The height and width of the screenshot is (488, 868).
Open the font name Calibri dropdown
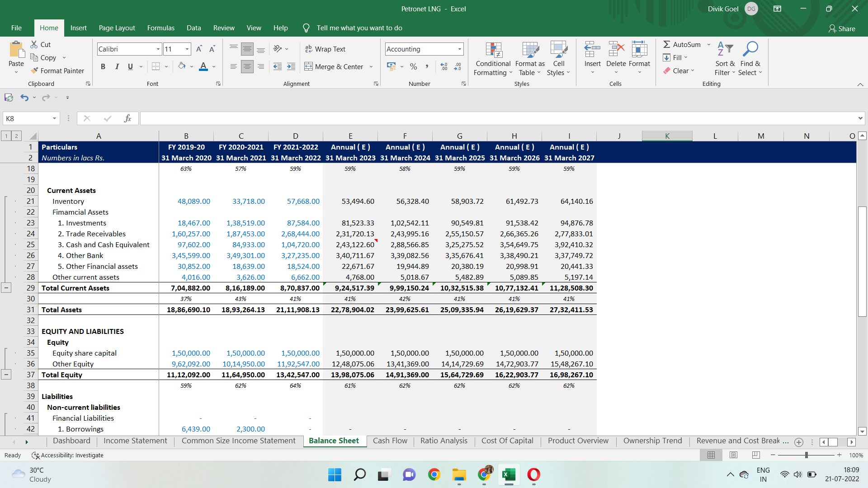[158, 49]
